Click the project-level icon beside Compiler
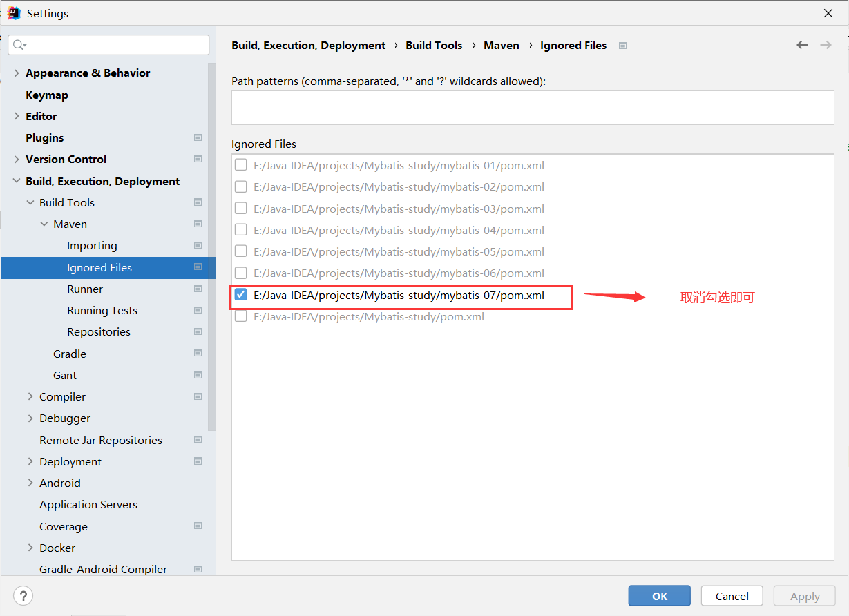The height and width of the screenshot is (616, 849). 198,396
